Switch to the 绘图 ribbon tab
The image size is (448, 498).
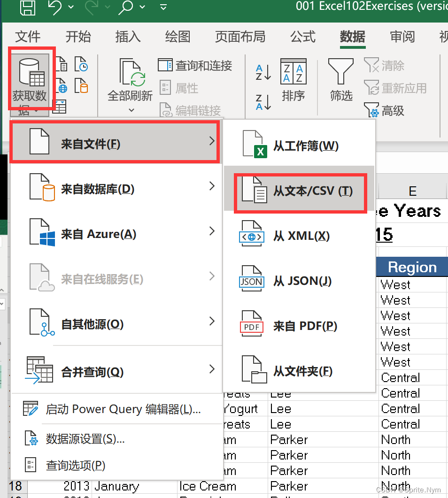click(x=178, y=37)
